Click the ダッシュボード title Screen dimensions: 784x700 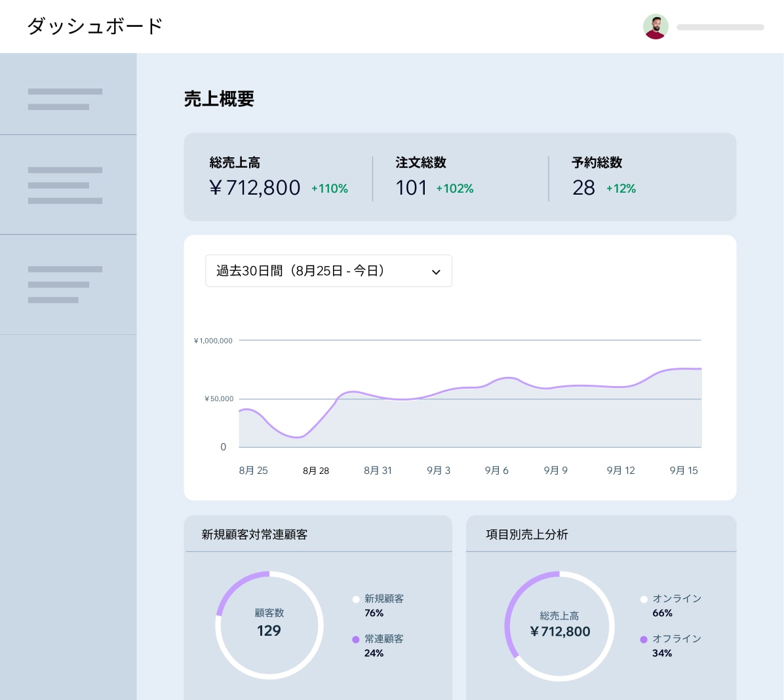(94, 26)
